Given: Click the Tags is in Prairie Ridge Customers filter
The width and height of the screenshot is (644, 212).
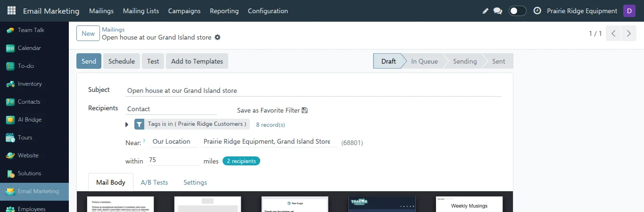Looking at the screenshot, I should (x=197, y=124).
